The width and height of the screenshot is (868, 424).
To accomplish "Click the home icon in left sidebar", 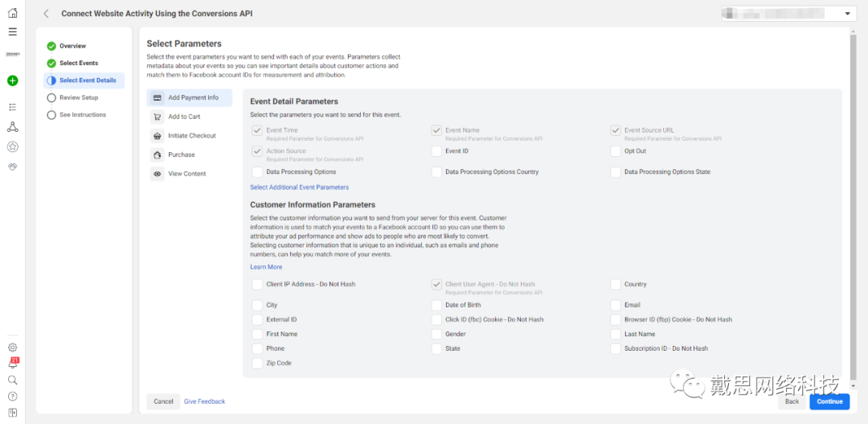I will [x=12, y=13].
